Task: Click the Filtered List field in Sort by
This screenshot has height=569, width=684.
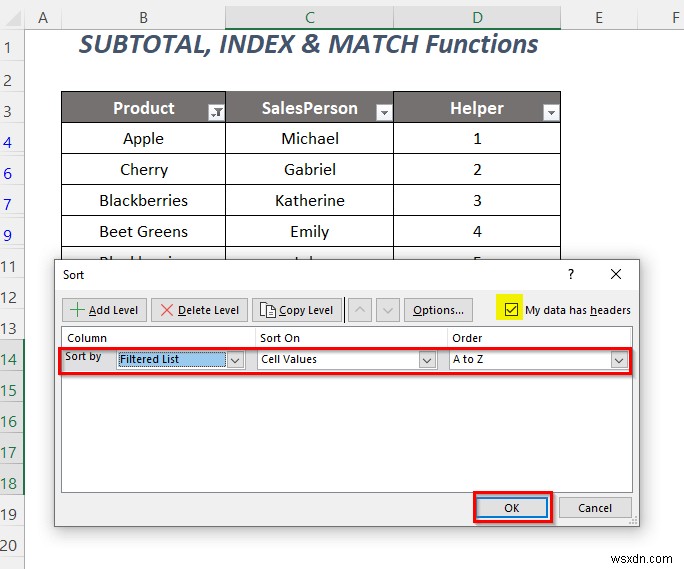Action: tap(171, 360)
